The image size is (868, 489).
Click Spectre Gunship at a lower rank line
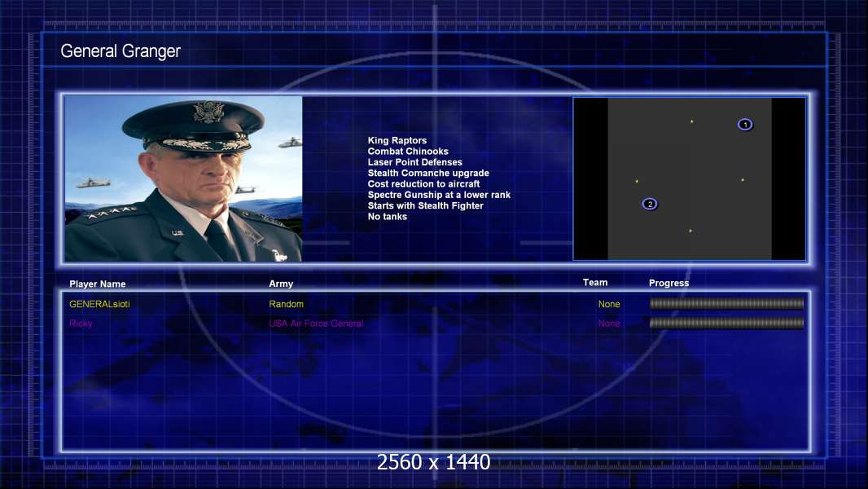(x=439, y=195)
